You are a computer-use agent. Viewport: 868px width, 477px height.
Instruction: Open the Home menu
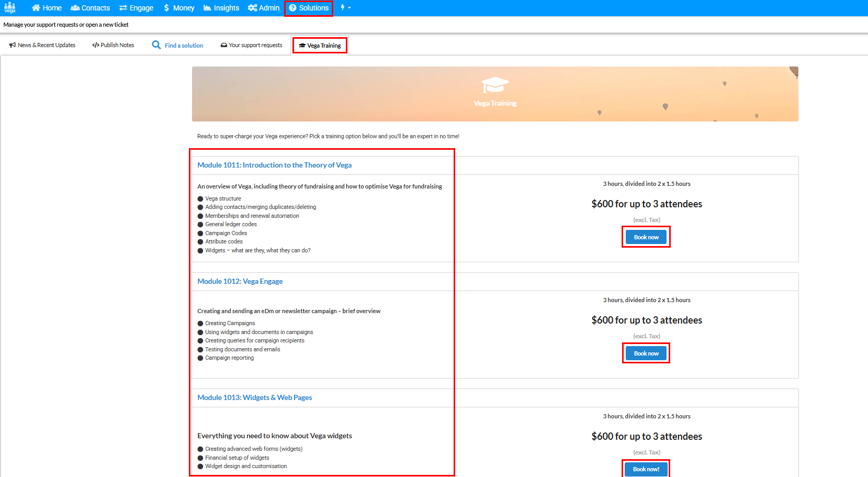pyautogui.click(x=47, y=8)
